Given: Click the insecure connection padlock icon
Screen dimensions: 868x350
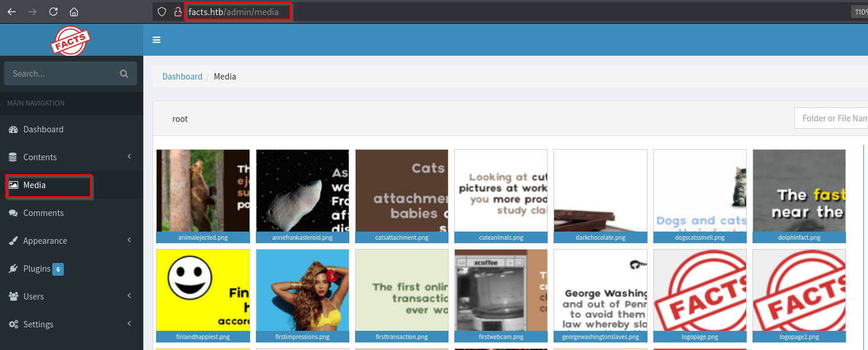Looking at the screenshot, I should tap(179, 12).
